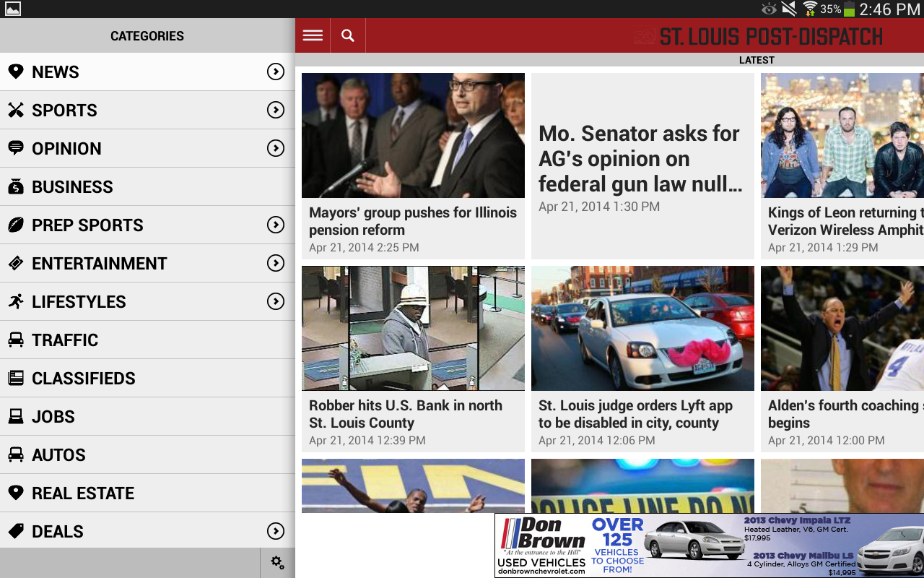Tap the Jobs laptop icon
Viewport: 924px width, 578px height.
click(16, 416)
